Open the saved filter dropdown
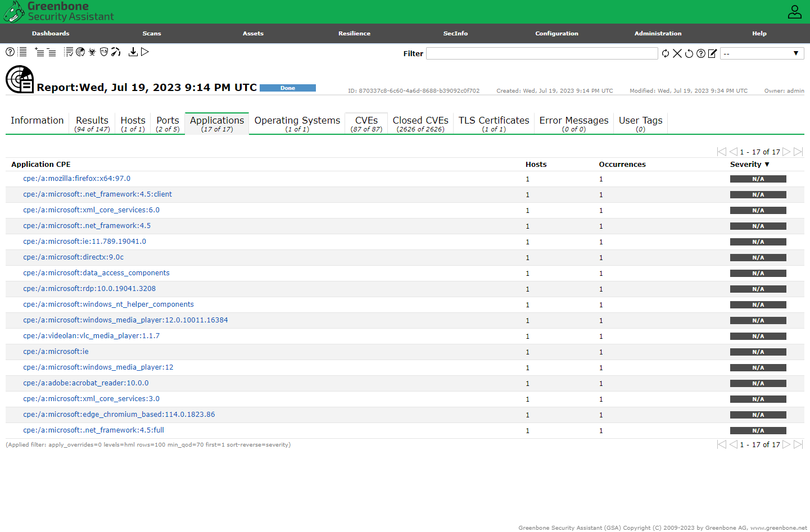Viewport: 810px width, 532px height. click(762, 53)
